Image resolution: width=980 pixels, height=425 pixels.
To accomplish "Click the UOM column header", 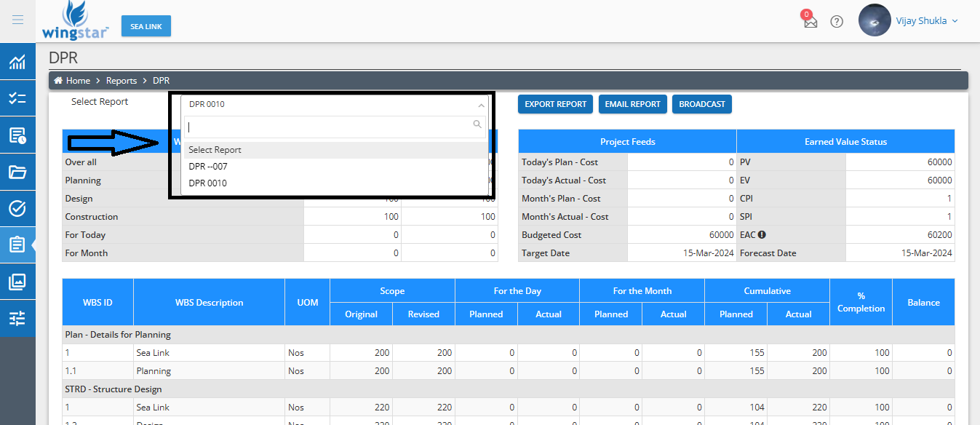I will (x=308, y=302).
